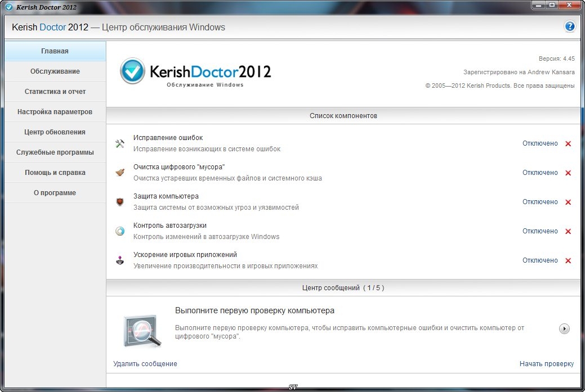Viewport: 585px width, 392px height.
Task: Enable Исправление ошибок via its Отключено status
Action: click(x=539, y=143)
